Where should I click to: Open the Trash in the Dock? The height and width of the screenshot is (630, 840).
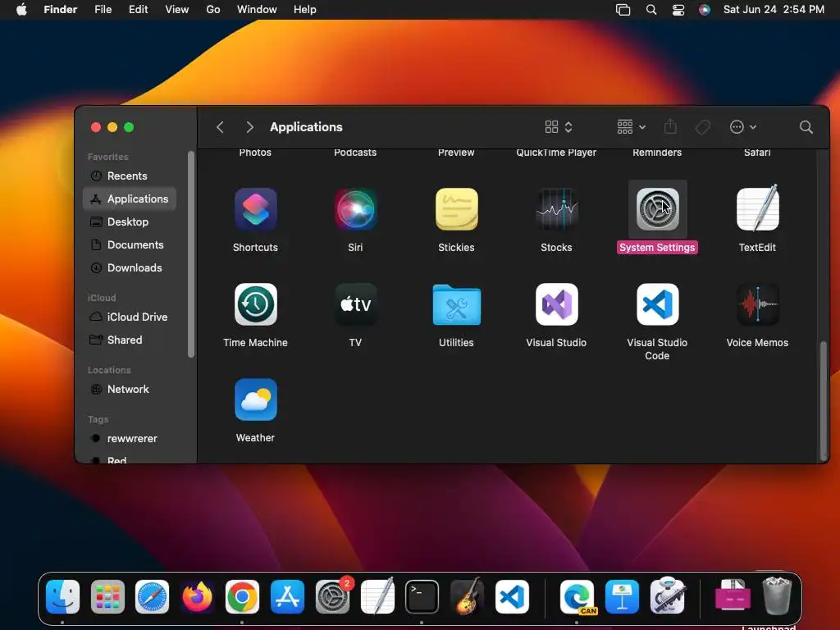click(x=778, y=596)
